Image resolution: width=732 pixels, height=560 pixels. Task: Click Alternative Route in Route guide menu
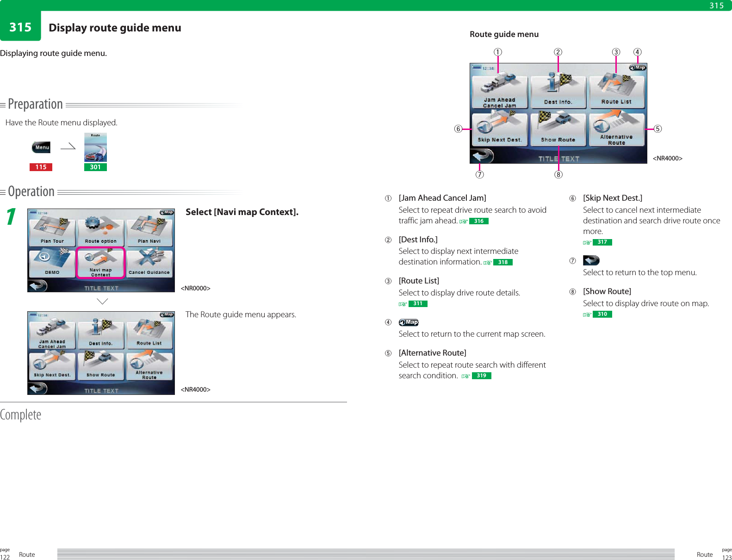[616, 129]
